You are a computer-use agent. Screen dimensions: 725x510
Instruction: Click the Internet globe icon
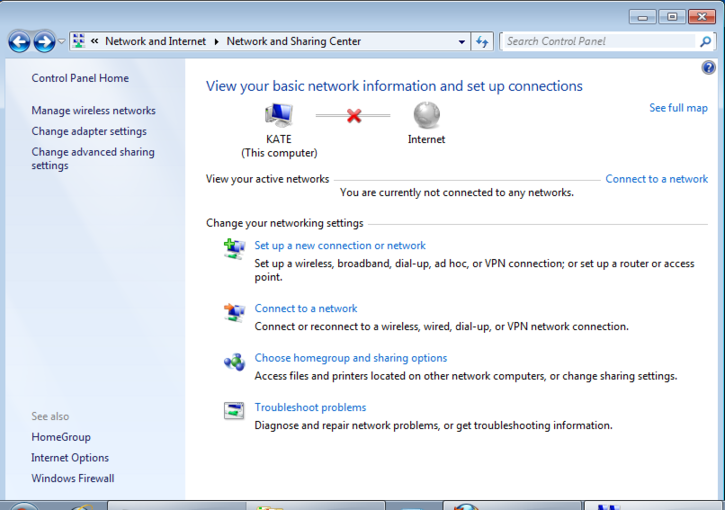click(x=426, y=115)
